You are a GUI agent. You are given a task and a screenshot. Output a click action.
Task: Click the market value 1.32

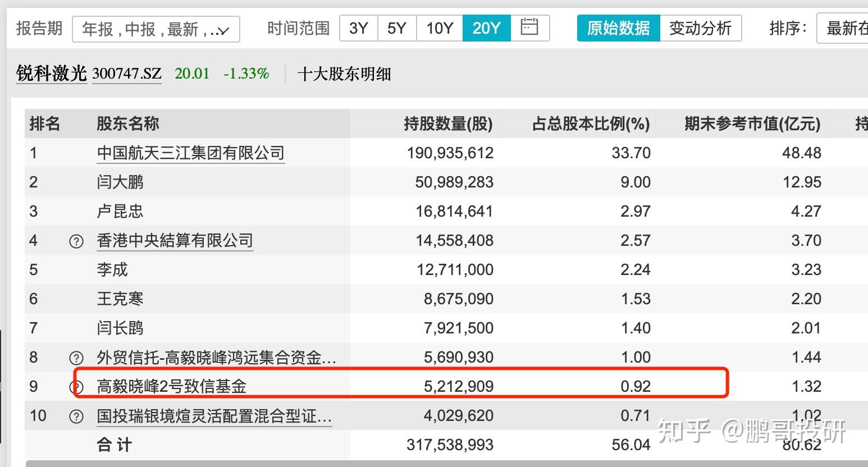(806, 386)
